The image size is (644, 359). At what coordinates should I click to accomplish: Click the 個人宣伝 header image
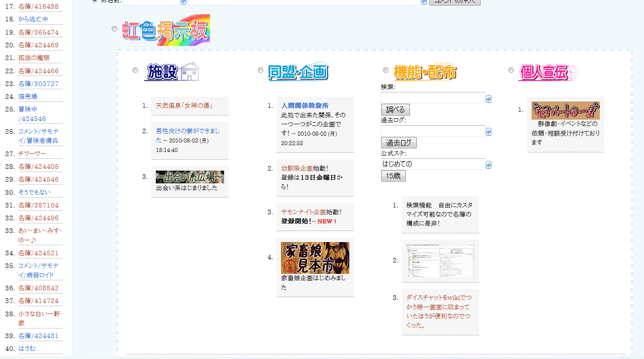[548, 71]
